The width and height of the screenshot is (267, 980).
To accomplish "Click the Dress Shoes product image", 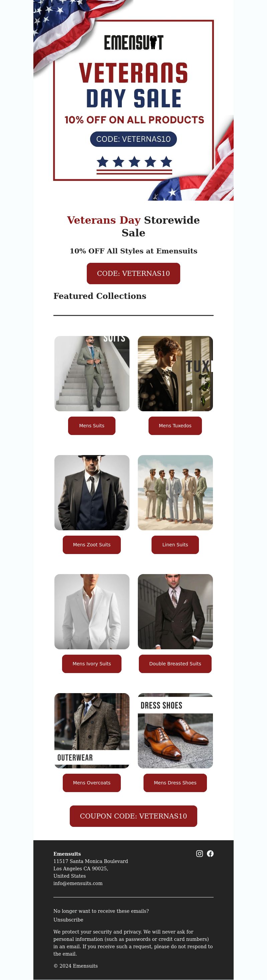I will click(x=175, y=731).
